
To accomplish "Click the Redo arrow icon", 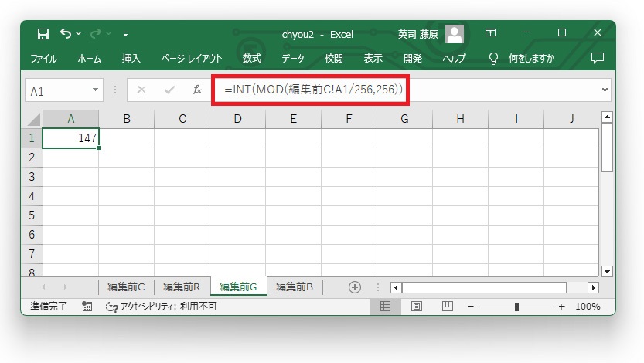I will (x=96, y=33).
